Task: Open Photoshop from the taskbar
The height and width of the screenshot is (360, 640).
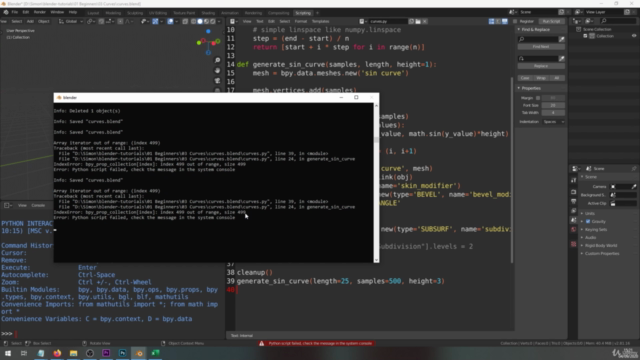Action: (x=122, y=353)
